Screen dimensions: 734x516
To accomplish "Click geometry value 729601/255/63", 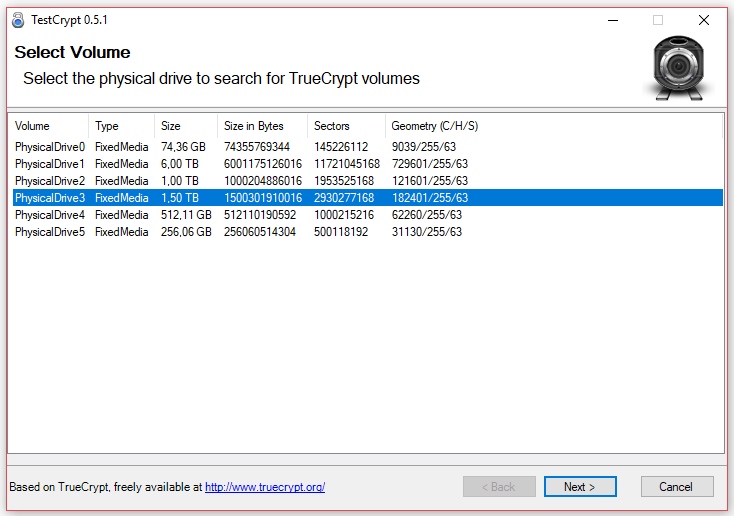I will click(x=430, y=164).
